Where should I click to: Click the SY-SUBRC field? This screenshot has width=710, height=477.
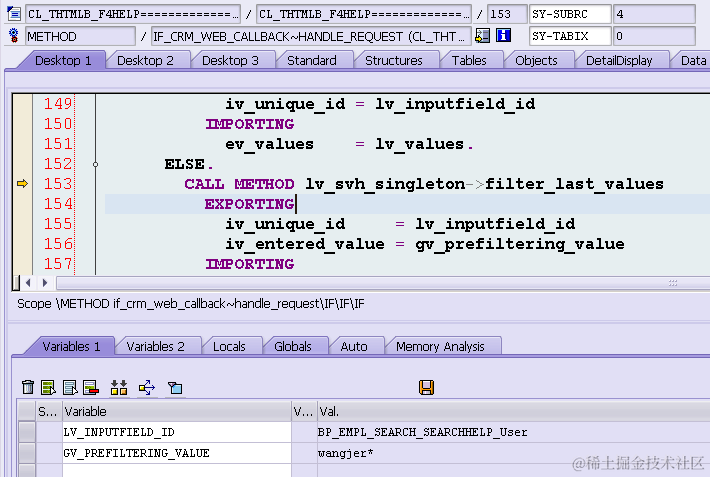point(570,14)
